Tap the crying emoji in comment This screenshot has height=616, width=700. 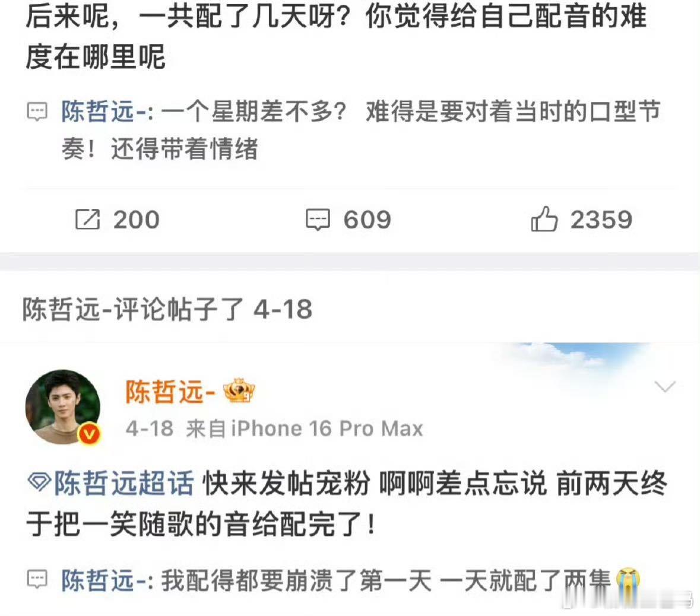[x=628, y=581]
